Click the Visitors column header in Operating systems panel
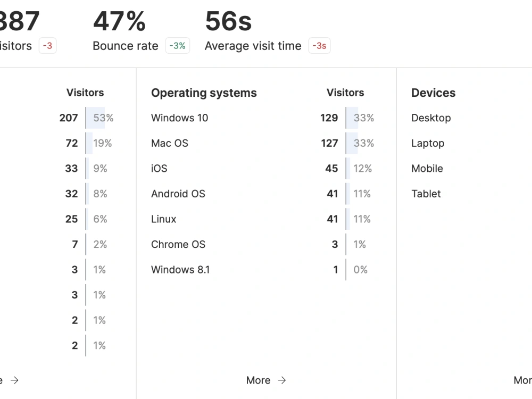The image size is (532, 399). point(345,93)
